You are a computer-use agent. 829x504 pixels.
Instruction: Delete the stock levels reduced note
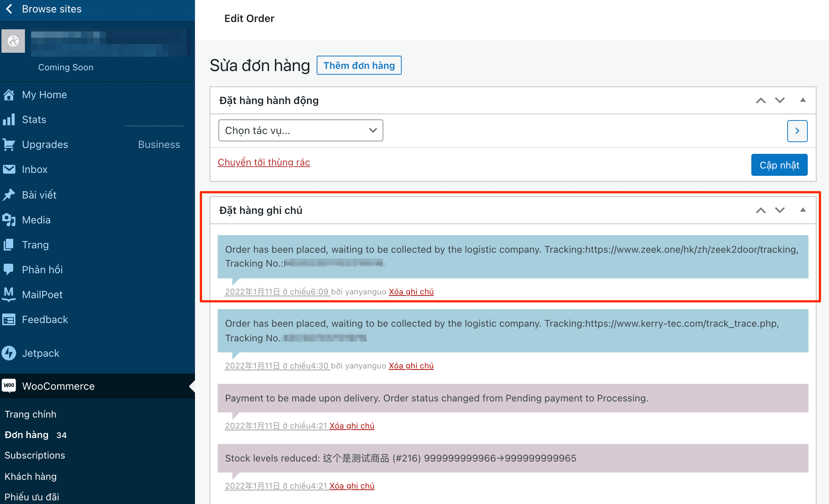(352, 486)
